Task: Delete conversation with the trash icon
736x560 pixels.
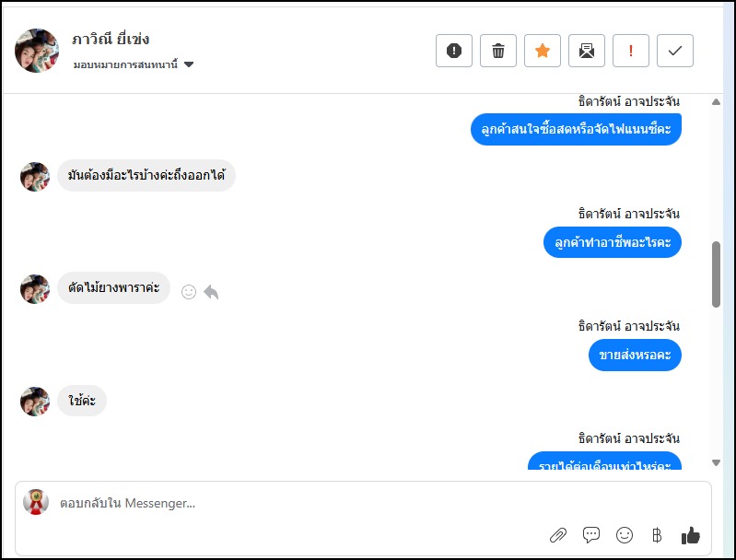Action: click(498, 52)
